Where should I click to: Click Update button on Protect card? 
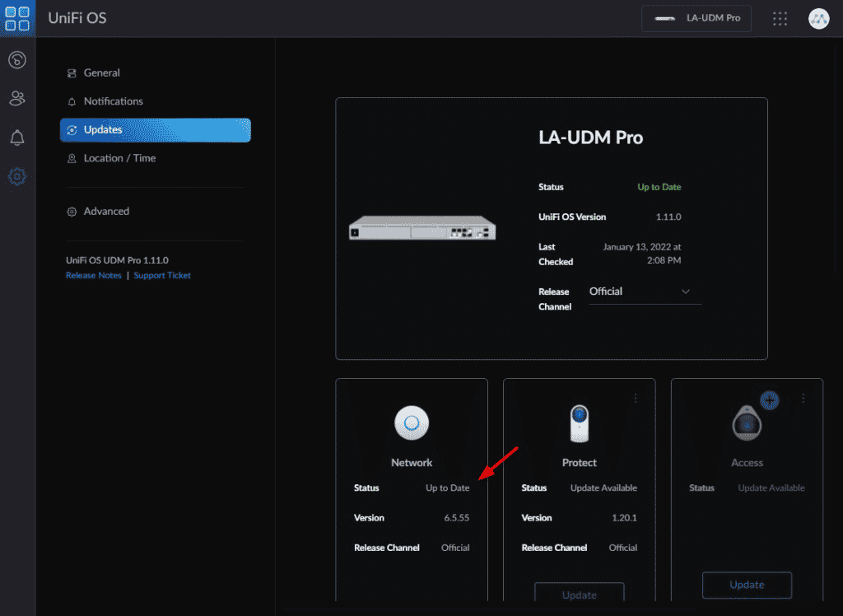click(580, 594)
